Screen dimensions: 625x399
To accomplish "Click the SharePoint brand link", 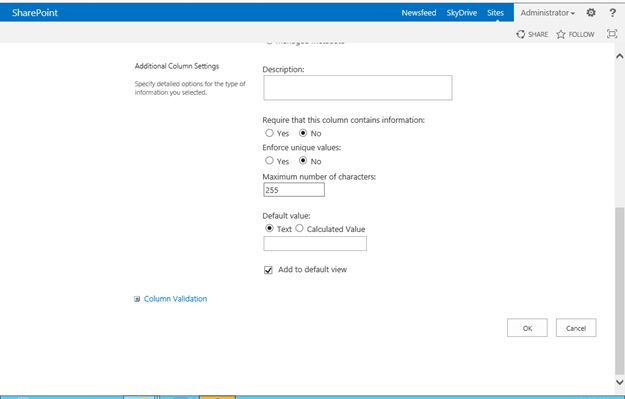I will [x=35, y=13].
